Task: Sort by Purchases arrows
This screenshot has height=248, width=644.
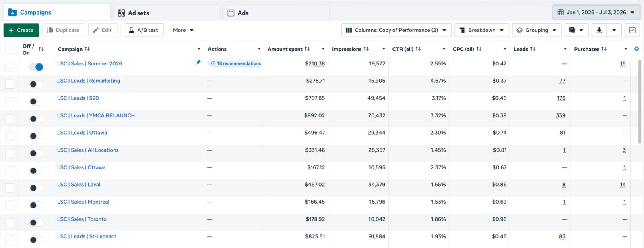Action: click(604, 49)
